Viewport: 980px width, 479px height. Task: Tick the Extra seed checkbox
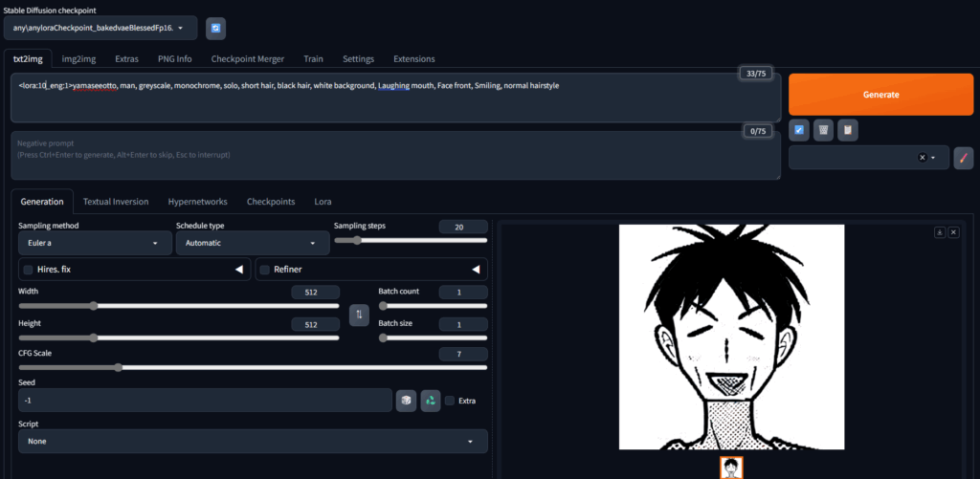click(450, 401)
